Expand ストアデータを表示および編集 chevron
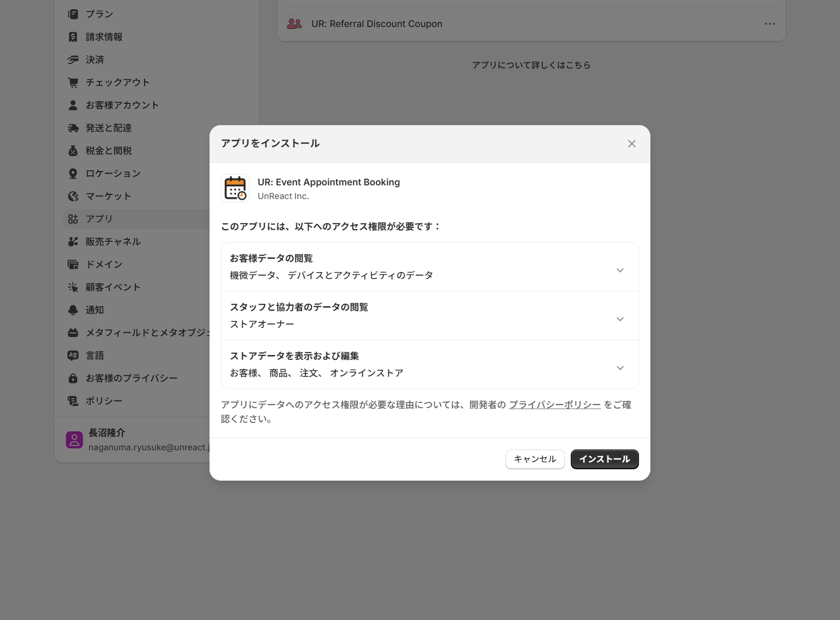Screen dimensions: 840x620 tap(620, 368)
